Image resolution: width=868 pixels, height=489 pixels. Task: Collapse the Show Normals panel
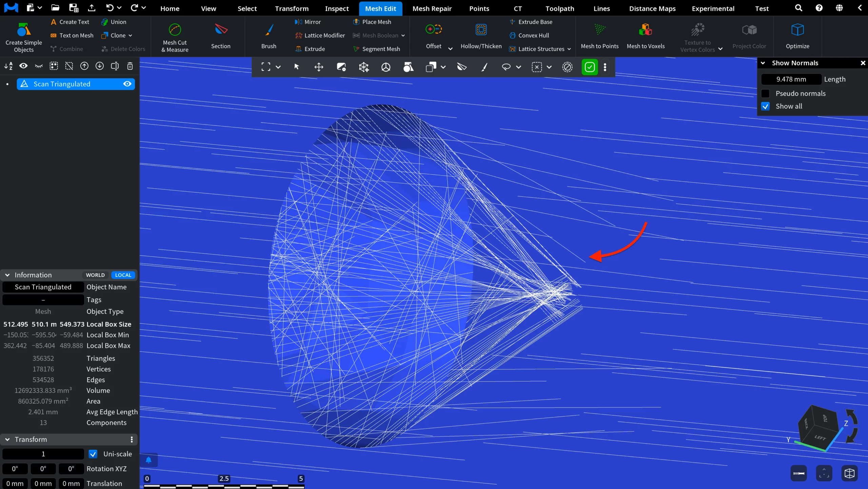tap(763, 63)
